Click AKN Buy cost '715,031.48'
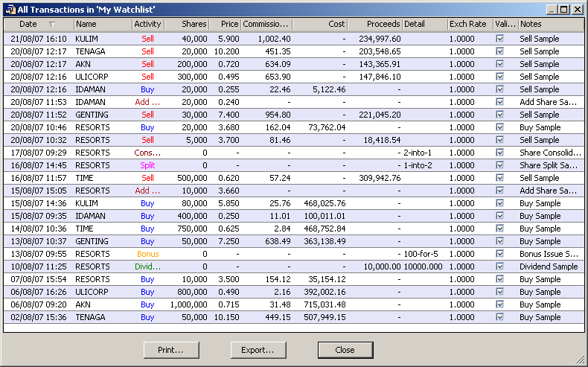 click(325, 304)
